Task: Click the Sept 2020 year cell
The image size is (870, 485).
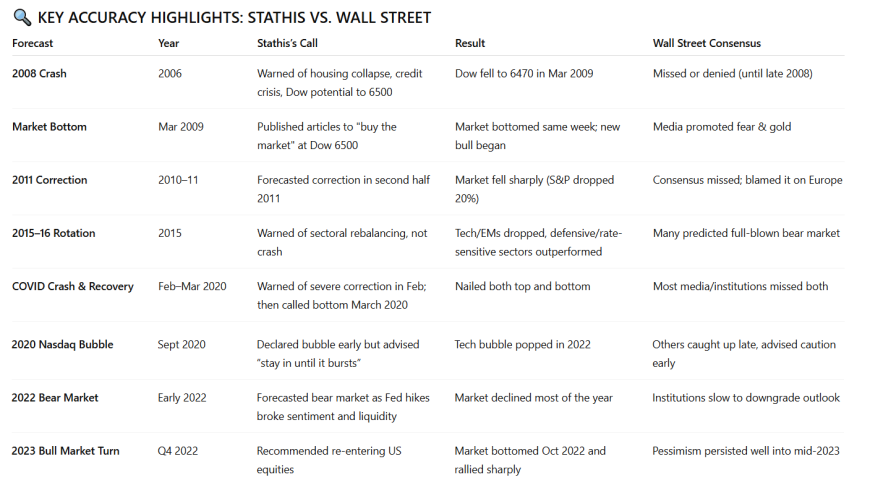Action: pos(182,344)
